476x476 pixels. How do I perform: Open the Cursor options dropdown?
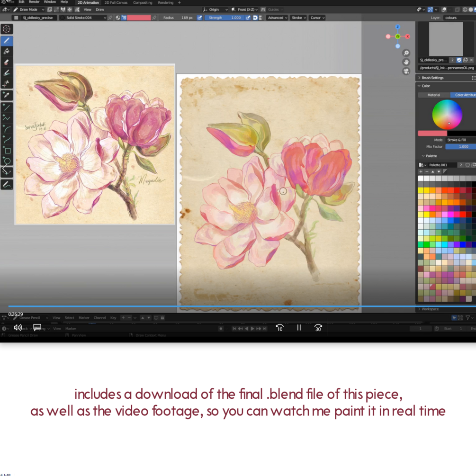[x=317, y=18]
